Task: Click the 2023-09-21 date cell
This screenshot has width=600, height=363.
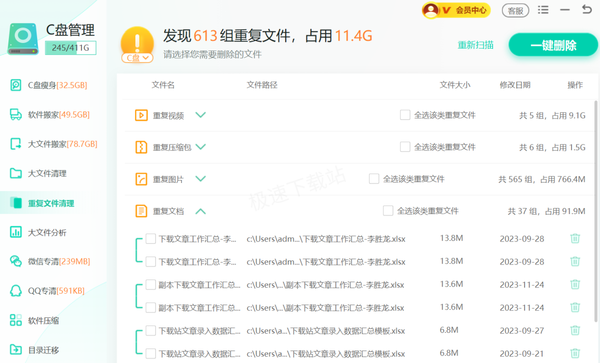Action: coord(522,353)
